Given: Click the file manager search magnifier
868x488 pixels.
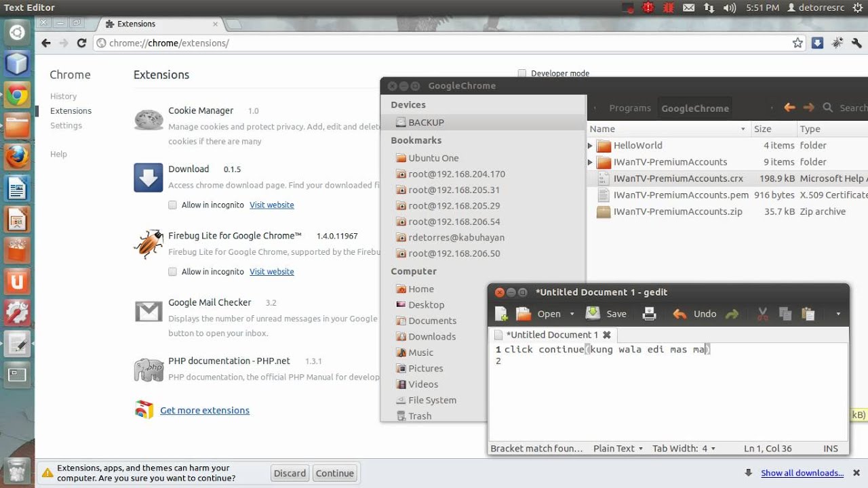Looking at the screenshot, I should (828, 107).
